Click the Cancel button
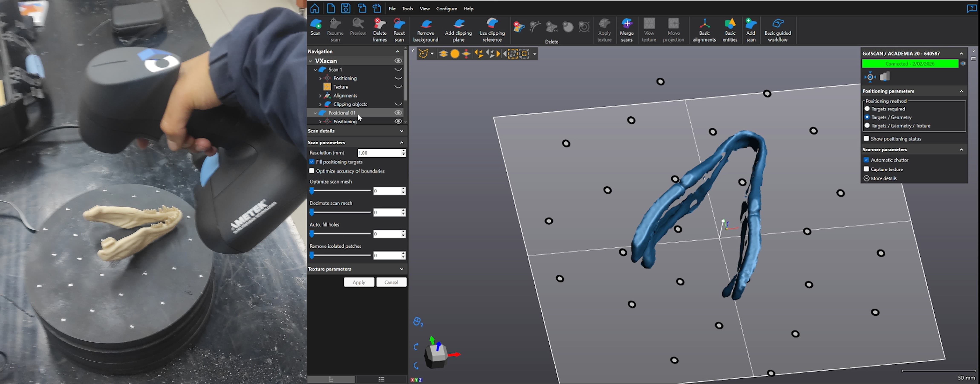The height and width of the screenshot is (384, 980). (x=391, y=282)
